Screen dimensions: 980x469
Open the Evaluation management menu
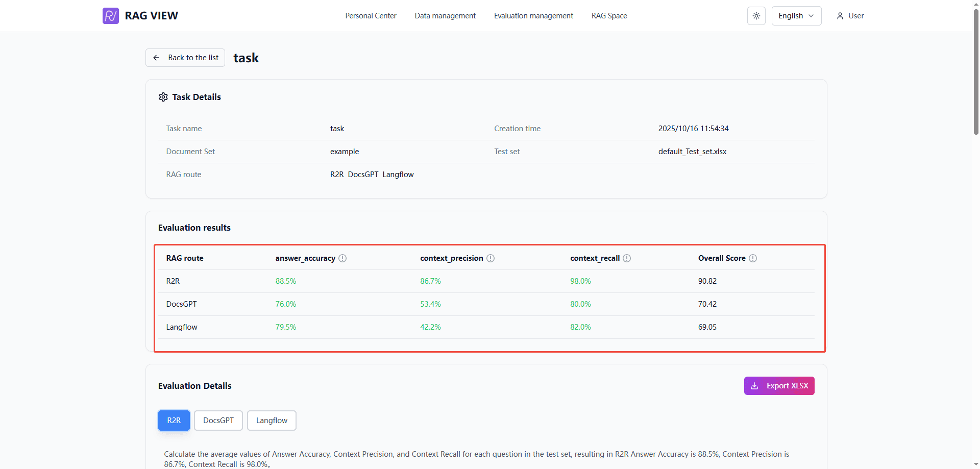(533, 16)
